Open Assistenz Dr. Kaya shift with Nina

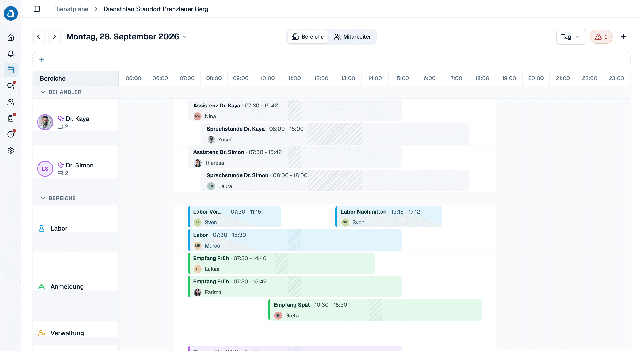coord(295,111)
